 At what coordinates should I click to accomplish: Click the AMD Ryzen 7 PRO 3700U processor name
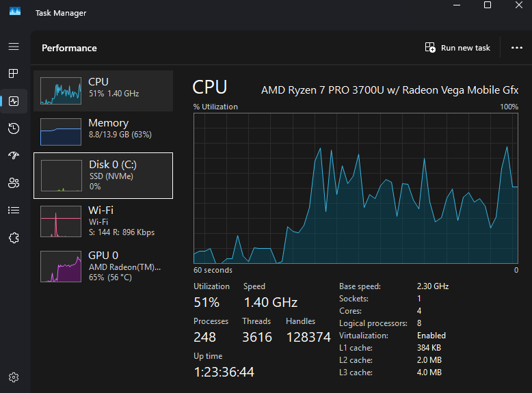click(390, 90)
